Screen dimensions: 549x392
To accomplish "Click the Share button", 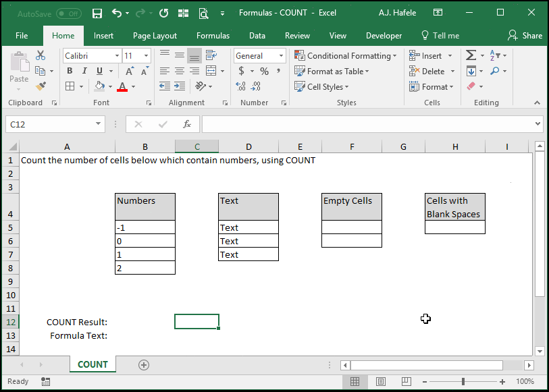I will [x=525, y=36].
